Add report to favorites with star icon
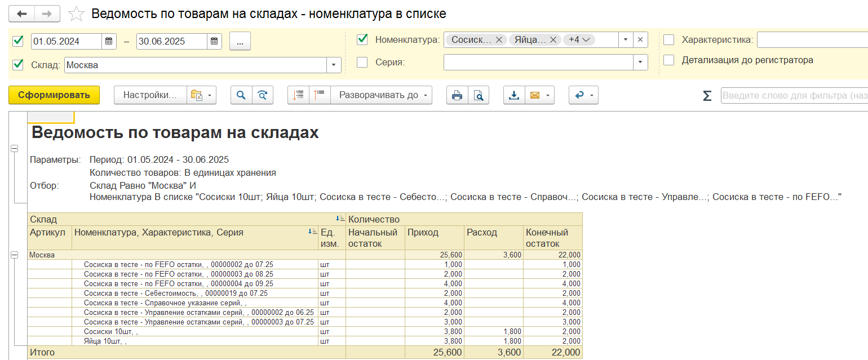Screen dimensions: 868x360 pyautogui.click(x=76, y=14)
